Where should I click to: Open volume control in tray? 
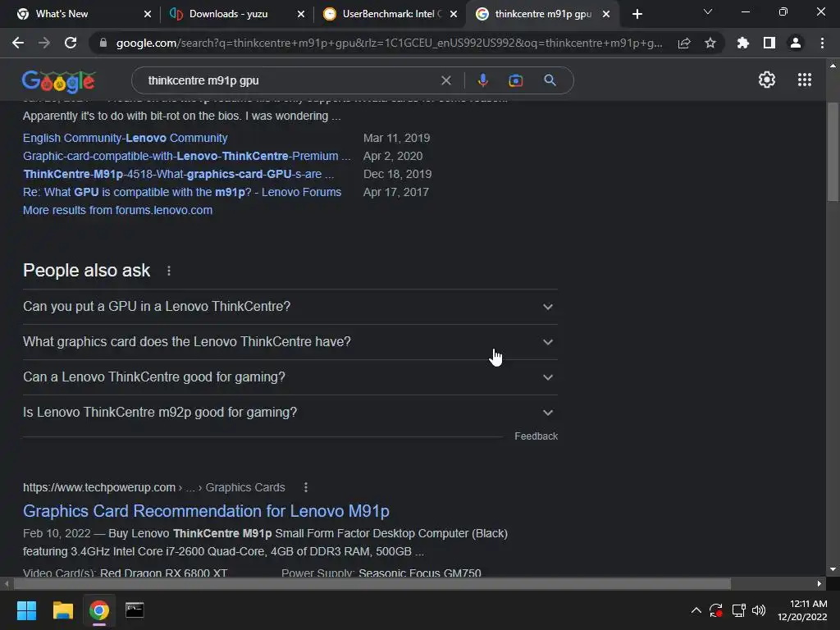759,610
